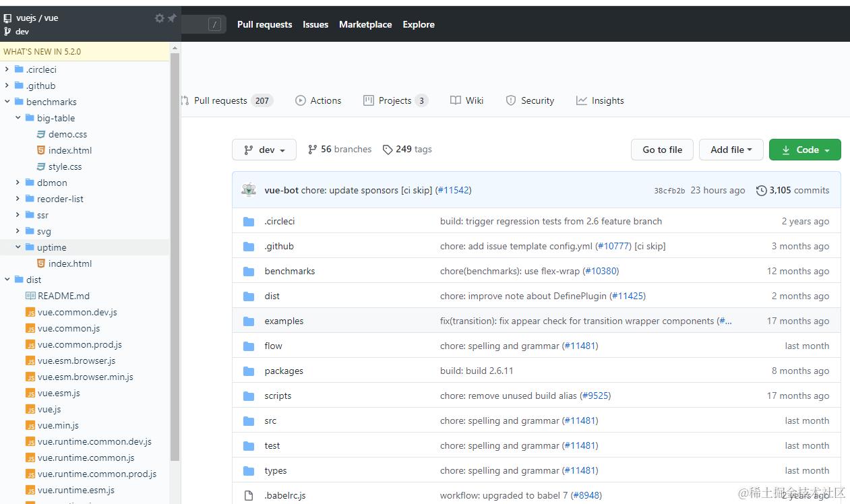Viewport: 850px width, 504px height.
Task: Open the .babelrc.js file
Action: pyautogui.click(x=285, y=495)
